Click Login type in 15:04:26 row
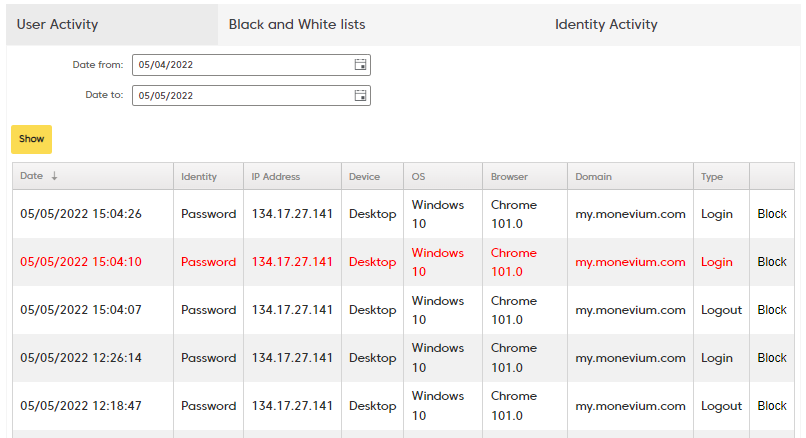The image size is (806, 438). [717, 214]
